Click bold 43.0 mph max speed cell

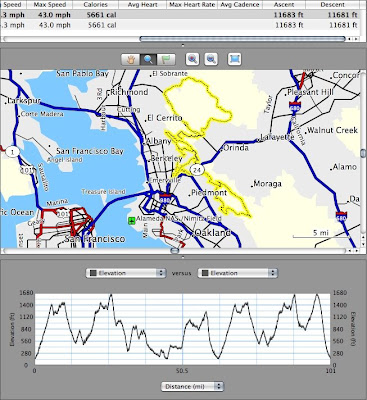55,15
